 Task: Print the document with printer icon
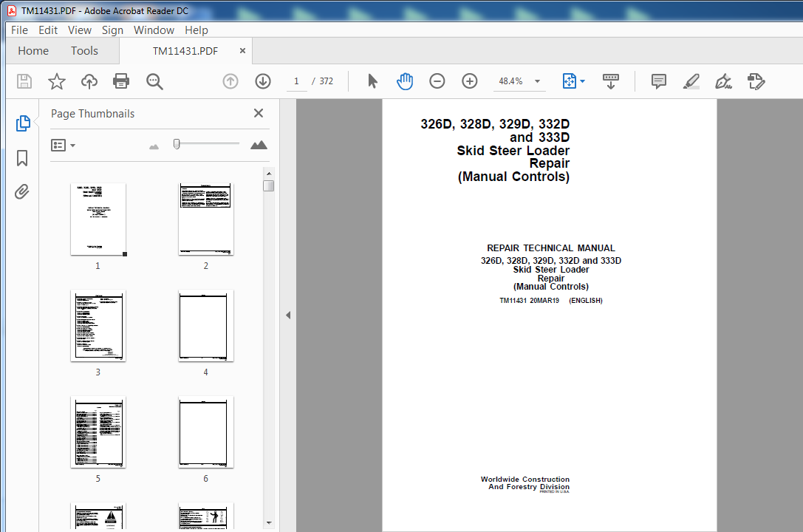click(x=121, y=81)
